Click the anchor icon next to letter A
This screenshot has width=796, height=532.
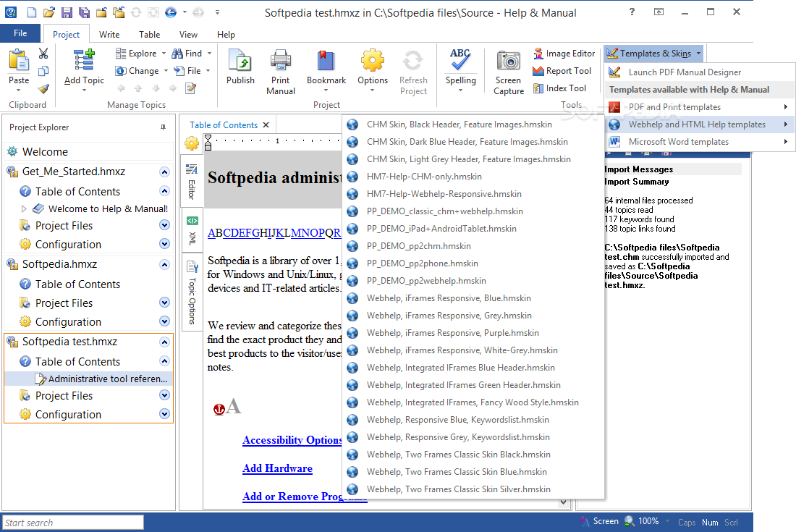click(x=219, y=409)
